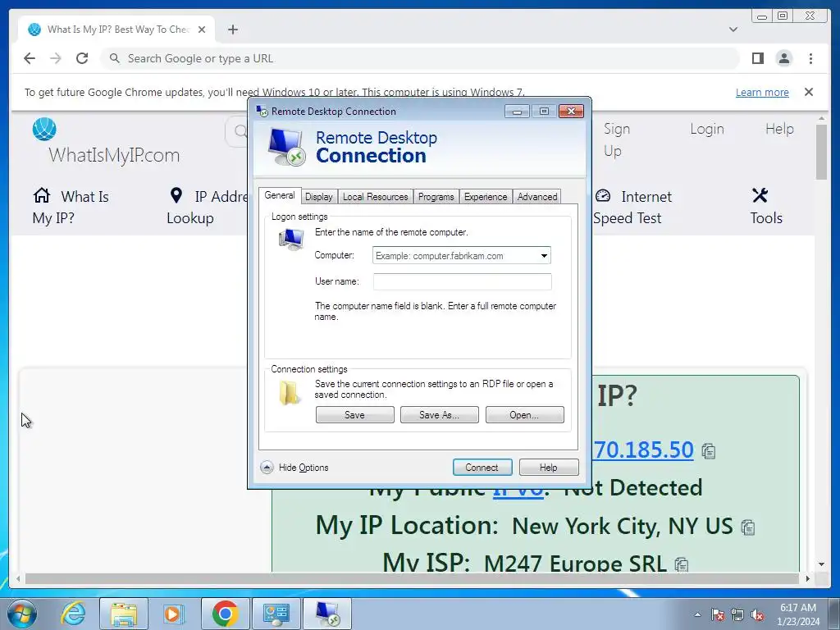Screen dimensions: 840x630
Task: Copy the ISP name icon
Action: point(682,564)
